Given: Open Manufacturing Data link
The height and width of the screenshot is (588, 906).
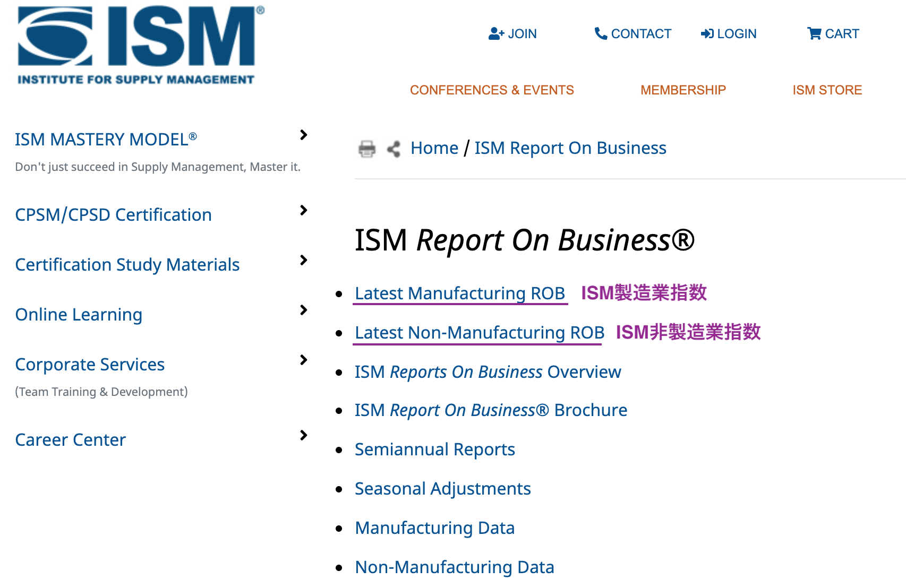Looking at the screenshot, I should [x=435, y=528].
